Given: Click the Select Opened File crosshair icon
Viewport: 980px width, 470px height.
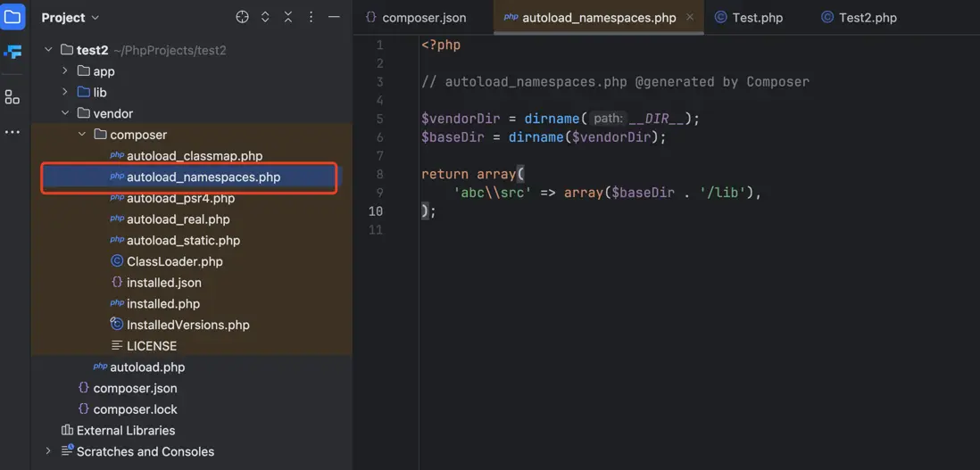Looking at the screenshot, I should (242, 18).
